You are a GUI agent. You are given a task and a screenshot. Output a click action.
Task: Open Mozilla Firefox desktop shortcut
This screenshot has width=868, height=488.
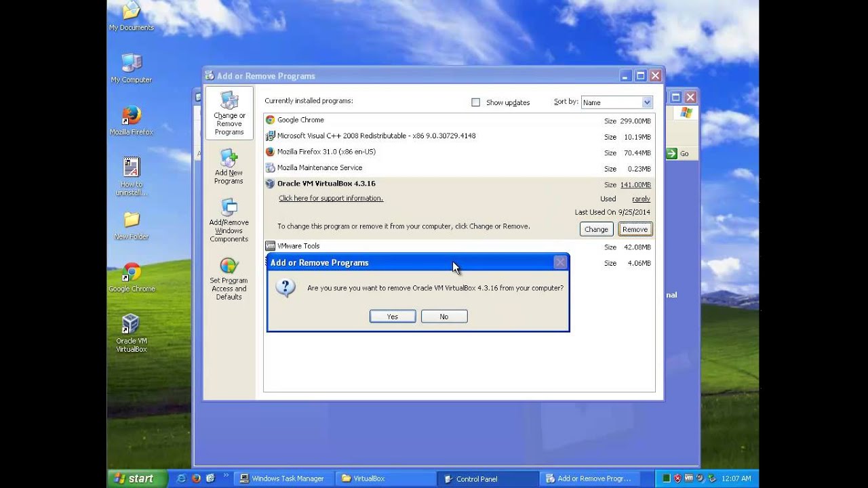click(132, 121)
